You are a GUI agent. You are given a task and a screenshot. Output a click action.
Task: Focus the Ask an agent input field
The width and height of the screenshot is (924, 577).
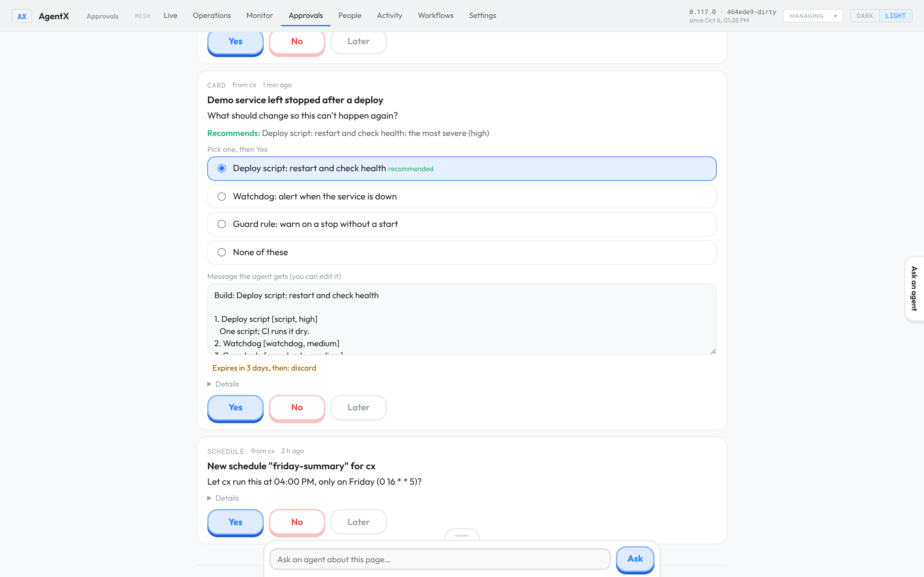tap(440, 559)
